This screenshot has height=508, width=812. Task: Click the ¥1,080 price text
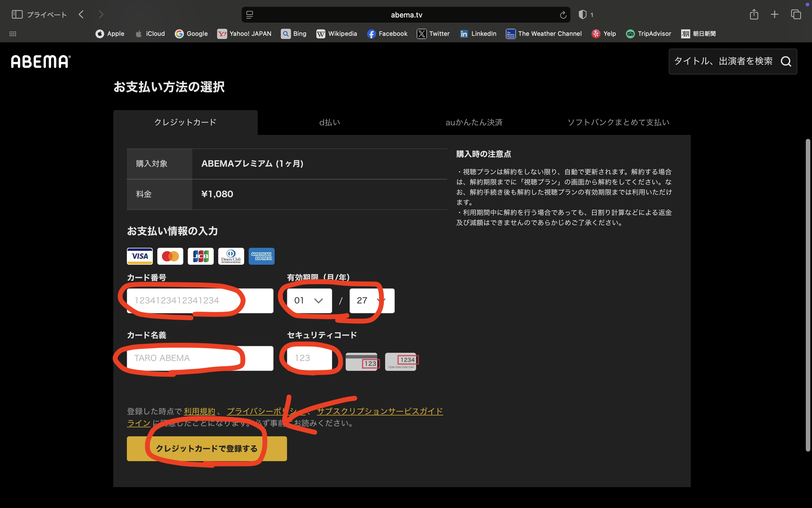tap(217, 194)
